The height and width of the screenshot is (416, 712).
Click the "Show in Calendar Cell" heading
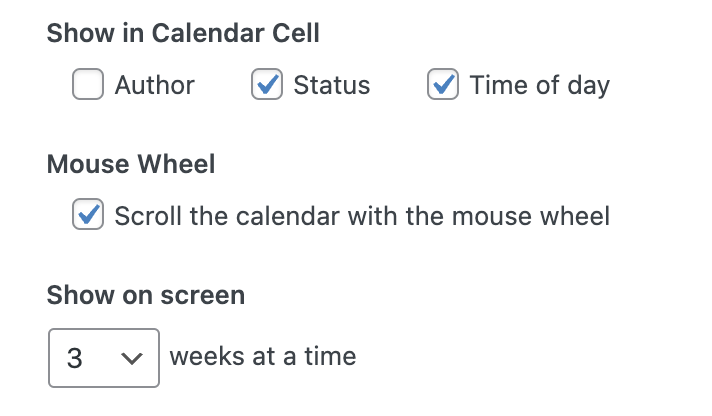tap(183, 33)
